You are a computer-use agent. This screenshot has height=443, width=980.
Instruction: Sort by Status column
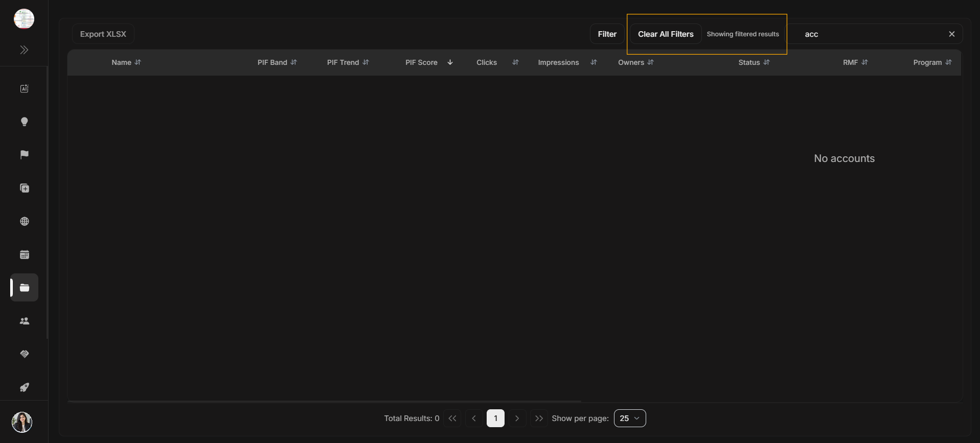[766, 62]
